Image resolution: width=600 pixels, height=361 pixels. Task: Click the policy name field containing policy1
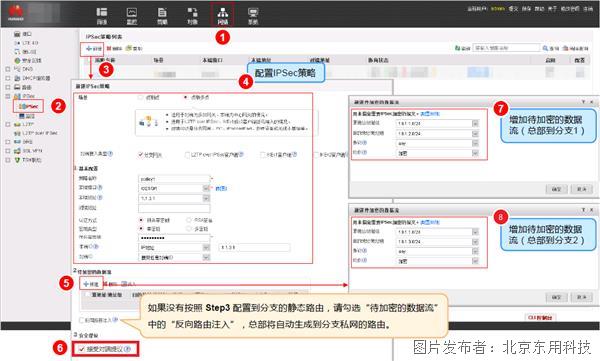tap(174, 179)
